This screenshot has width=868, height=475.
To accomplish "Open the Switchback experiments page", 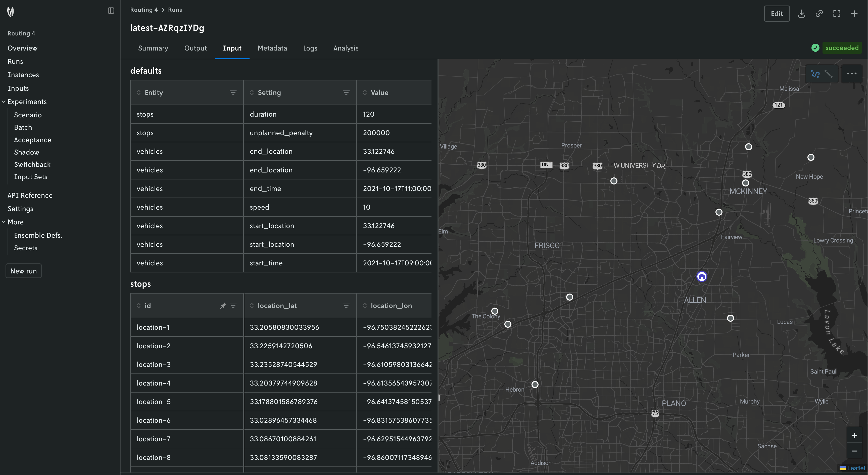I will (x=32, y=164).
